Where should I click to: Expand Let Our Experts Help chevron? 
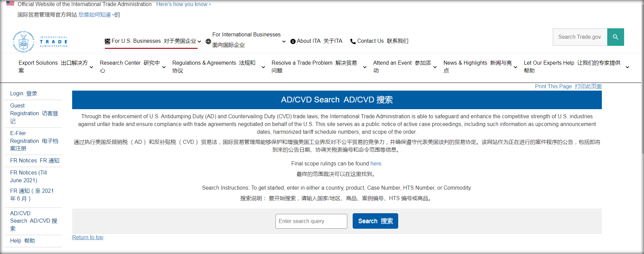(x=627, y=67)
